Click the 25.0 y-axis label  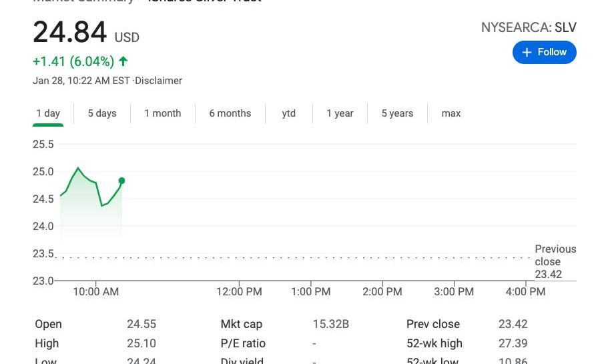point(43,171)
